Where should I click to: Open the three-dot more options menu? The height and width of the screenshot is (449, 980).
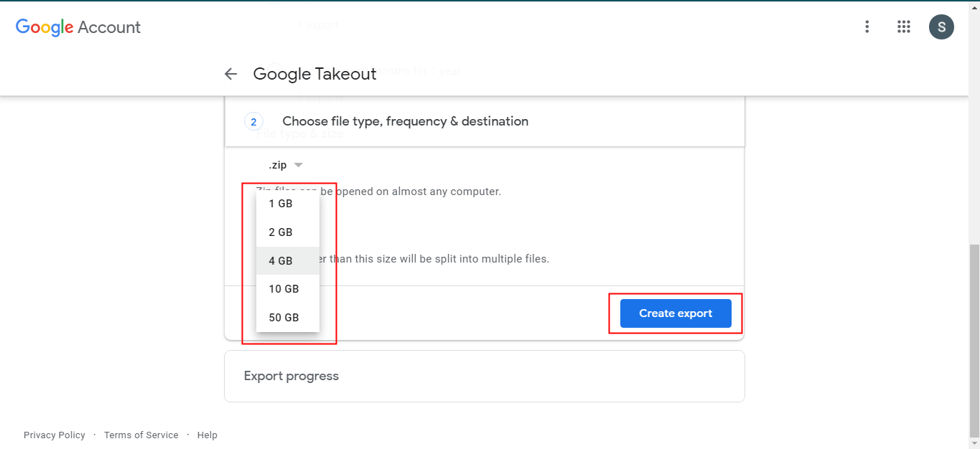click(x=867, y=27)
